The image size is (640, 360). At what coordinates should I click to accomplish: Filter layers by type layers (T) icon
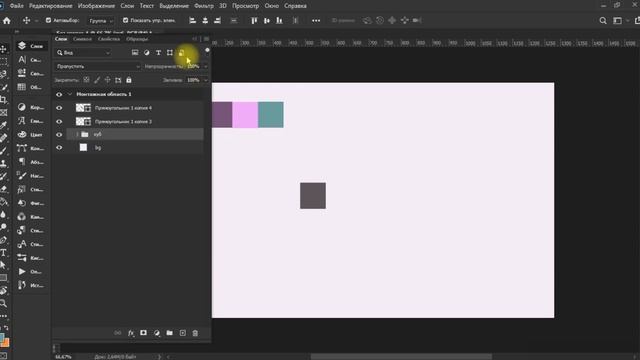coord(158,53)
